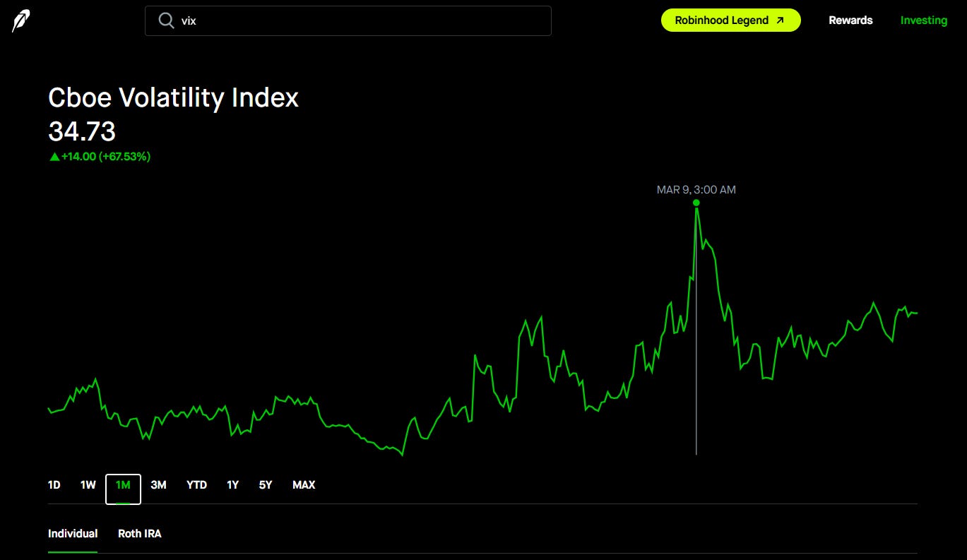967x560 pixels.
Task: Select the YTD chart range
Action: coord(196,485)
